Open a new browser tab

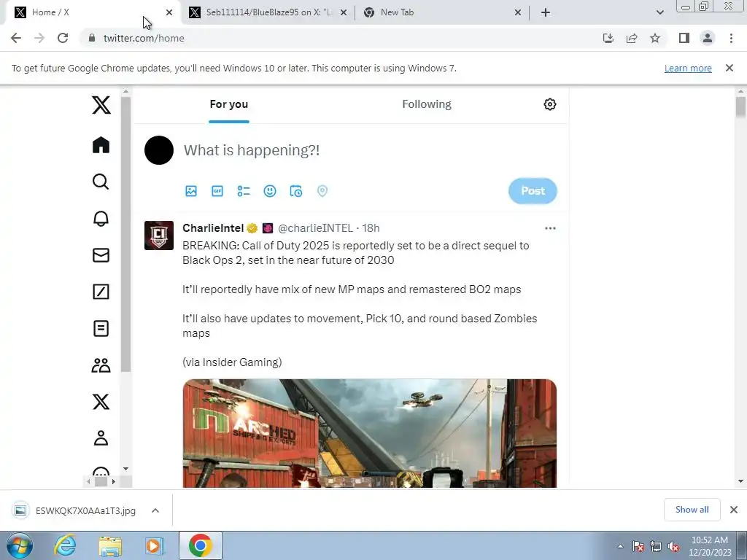pos(546,13)
